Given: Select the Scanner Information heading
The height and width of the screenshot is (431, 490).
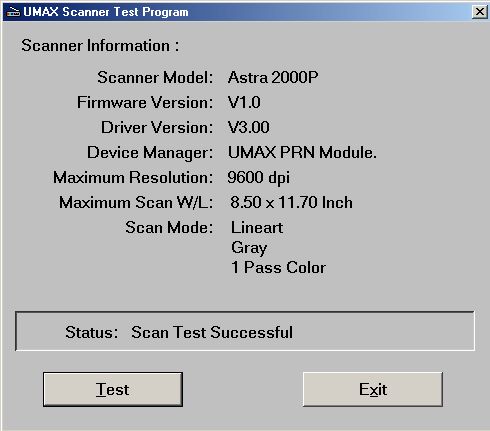Looking at the screenshot, I should pos(100,45).
